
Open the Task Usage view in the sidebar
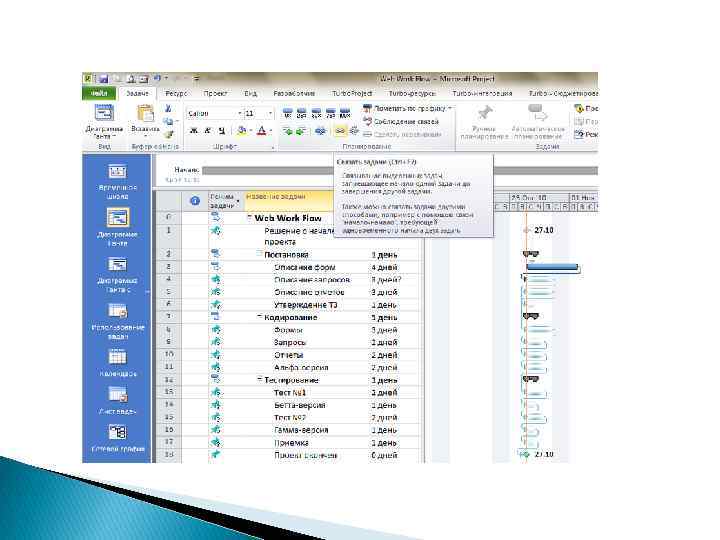coord(118,321)
